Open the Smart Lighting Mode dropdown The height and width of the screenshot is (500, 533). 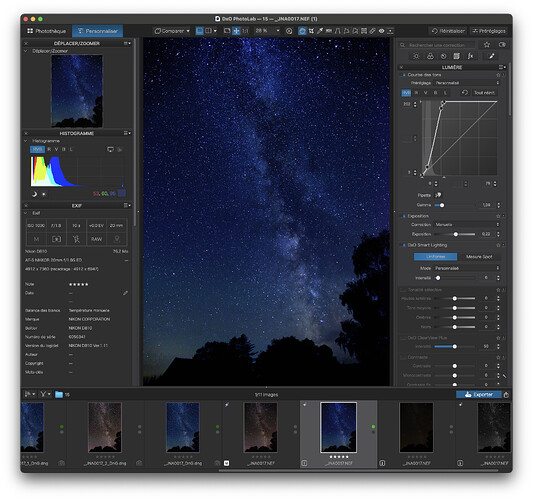pyautogui.click(x=467, y=268)
